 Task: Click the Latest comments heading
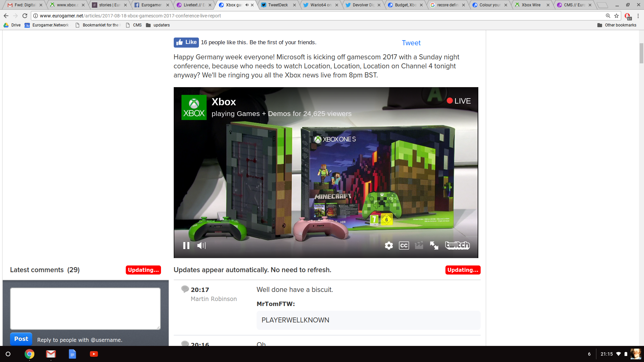click(x=45, y=270)
